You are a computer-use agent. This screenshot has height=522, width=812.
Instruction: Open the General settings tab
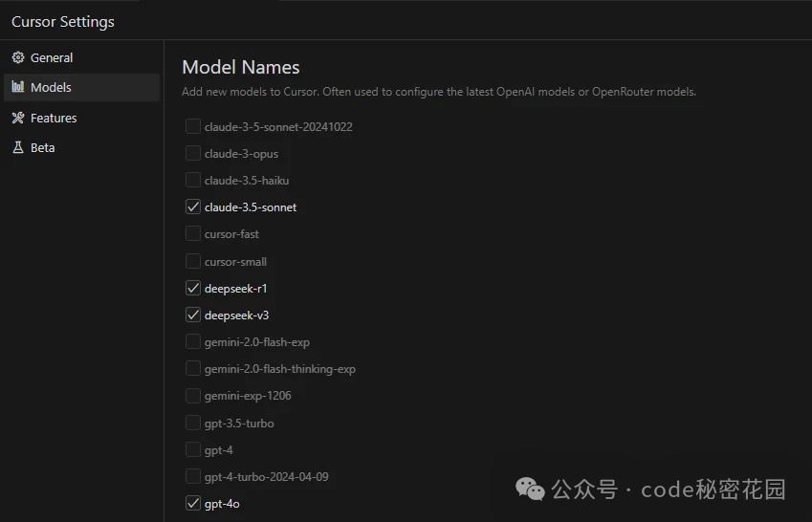(51, 57)
